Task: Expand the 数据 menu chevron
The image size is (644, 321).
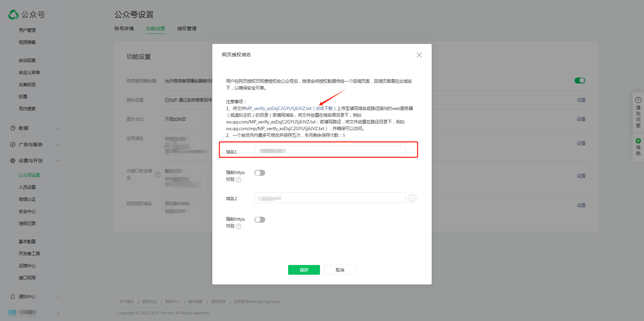Action: [58, 128]
